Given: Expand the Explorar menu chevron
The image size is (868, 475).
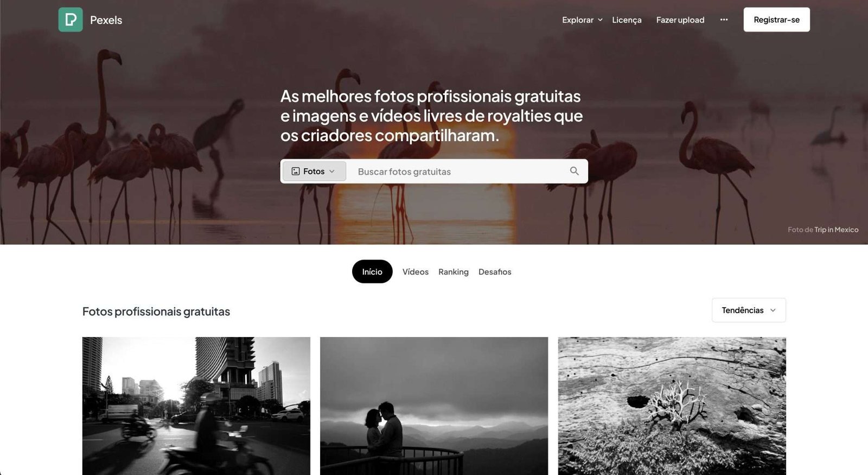Looking at the screenshot, I should (600, 20).
